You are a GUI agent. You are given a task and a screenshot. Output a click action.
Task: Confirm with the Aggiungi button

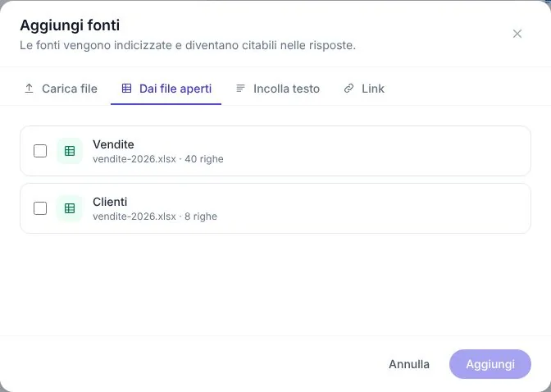point(490,364)
